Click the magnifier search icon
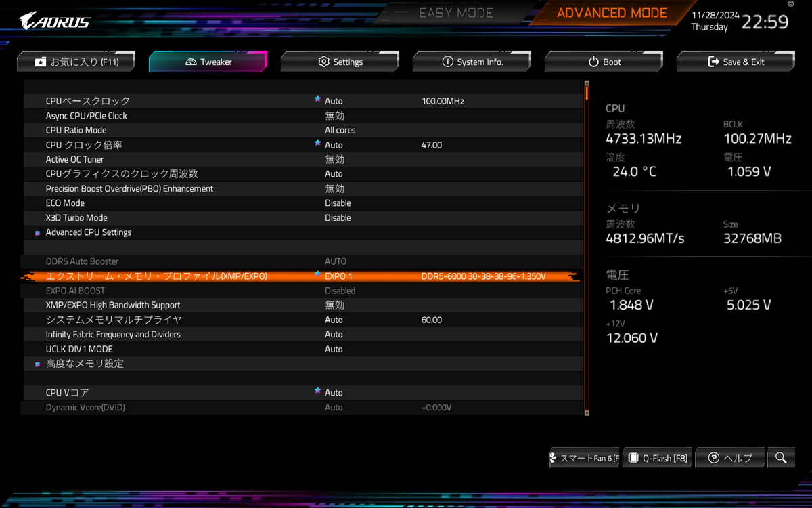The height and width of the screenshot is (508, 812). click(x=781, y=458)
